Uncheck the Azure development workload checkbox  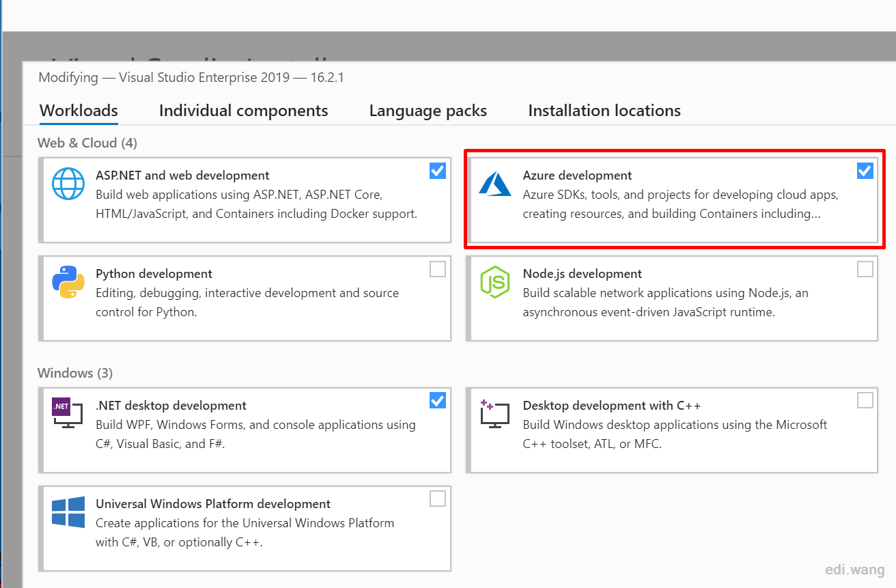pyautogui.click(x=865, y=171)
